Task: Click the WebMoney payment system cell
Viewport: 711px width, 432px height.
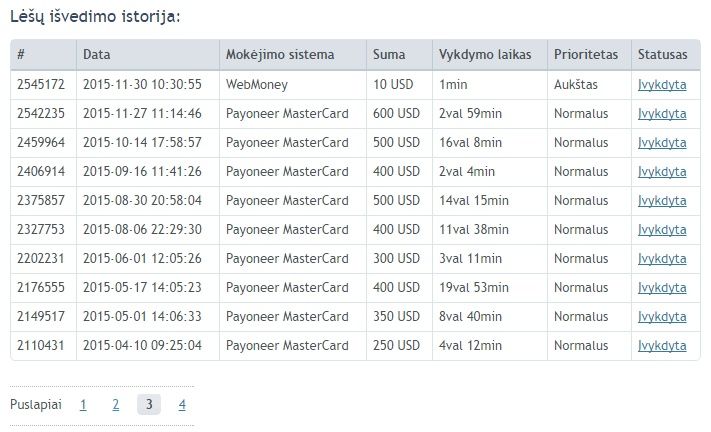Action: (257, 85)
